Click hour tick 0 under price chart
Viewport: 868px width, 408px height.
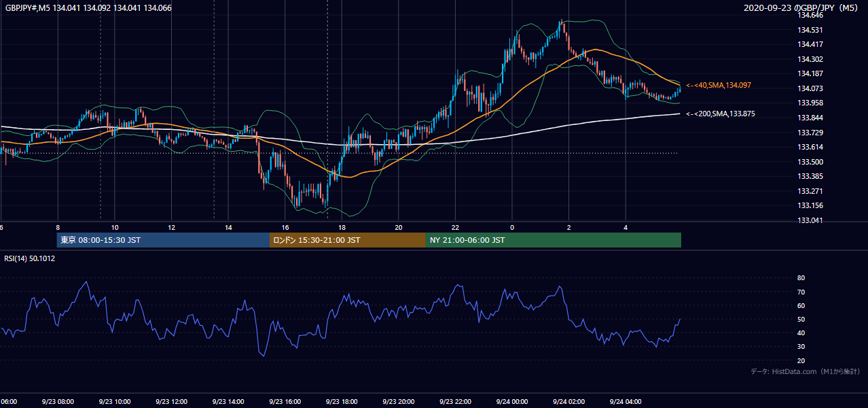tap(512, 228)
